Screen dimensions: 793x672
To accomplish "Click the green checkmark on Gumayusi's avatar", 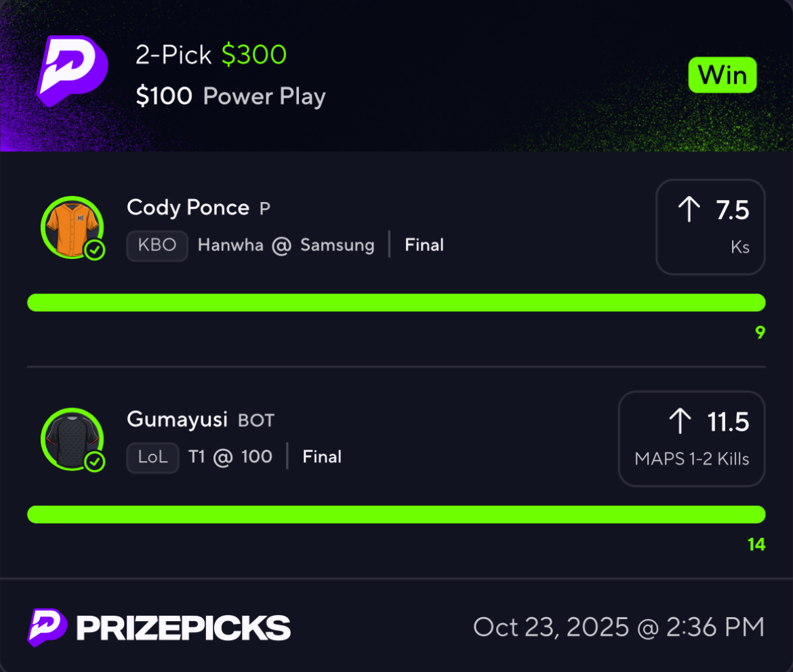I will click(95, 462).
